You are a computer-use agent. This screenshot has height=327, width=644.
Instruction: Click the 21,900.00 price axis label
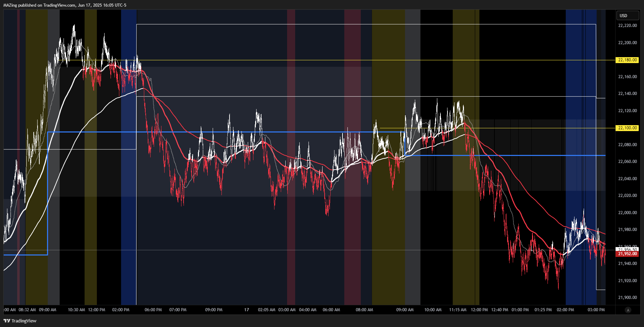point(628,298)
